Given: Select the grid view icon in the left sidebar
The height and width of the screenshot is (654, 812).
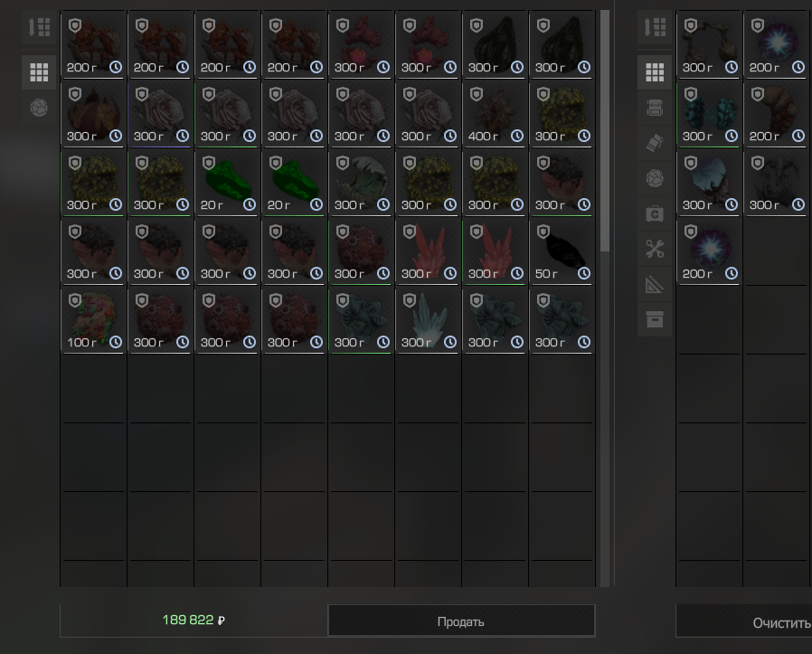Looking at the screenshot, I should coord(39,71).
